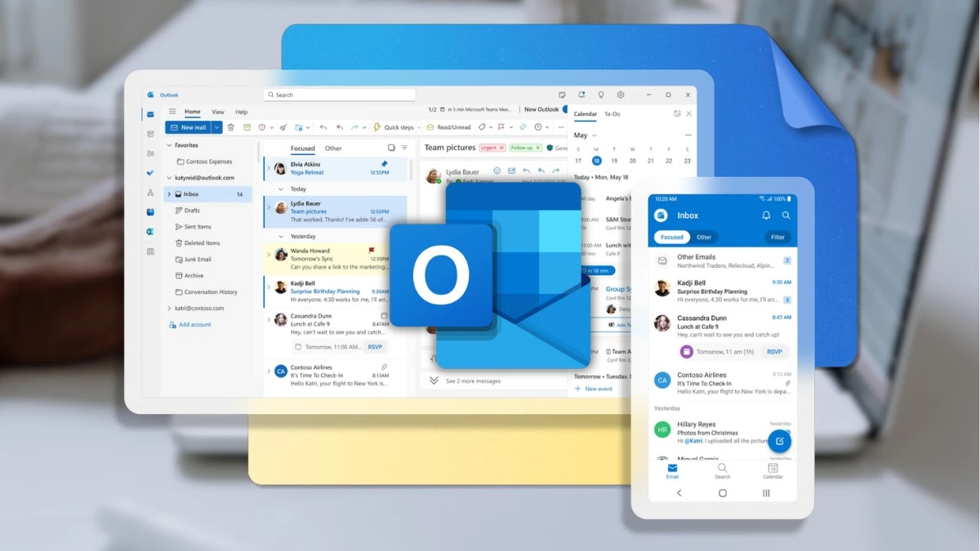This screenshot has height=551, width=980.
Task: Click New event in calendar panel
Action: (594, 389)
